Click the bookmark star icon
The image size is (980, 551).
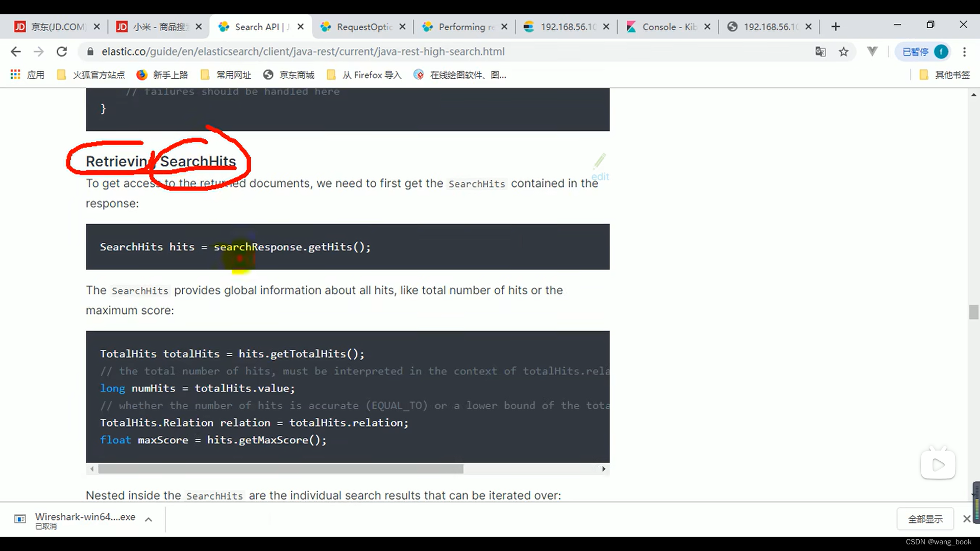tap(843, 52)
